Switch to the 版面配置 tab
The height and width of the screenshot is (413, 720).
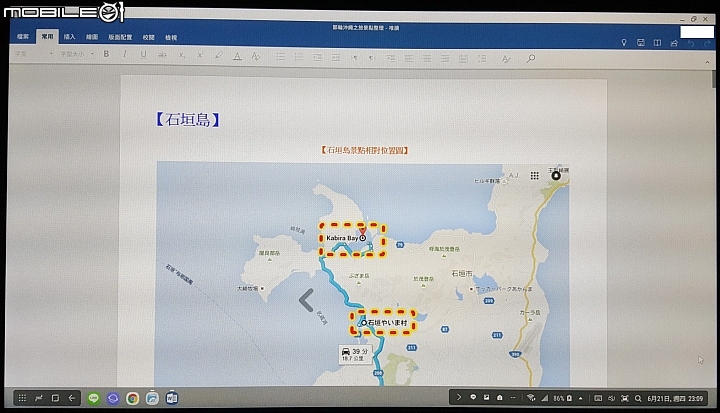(120, 37)
